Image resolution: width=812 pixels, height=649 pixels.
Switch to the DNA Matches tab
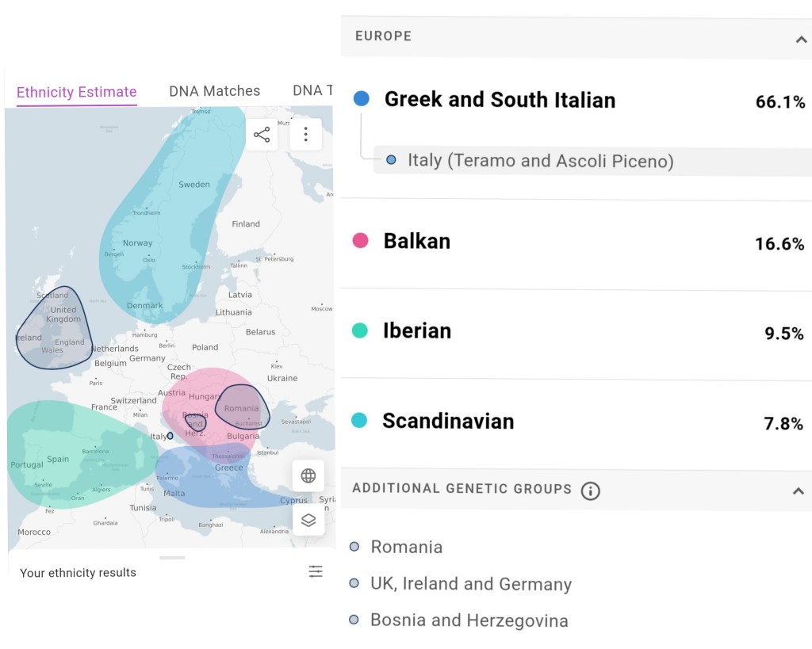click(x=214, y=91)
